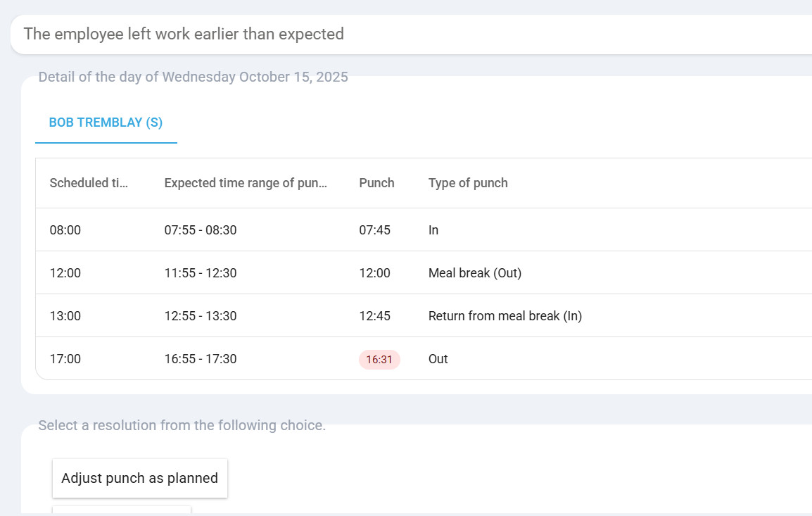
Task: Click the 08:00 scheduled time cell
Action: pos(65,230)
